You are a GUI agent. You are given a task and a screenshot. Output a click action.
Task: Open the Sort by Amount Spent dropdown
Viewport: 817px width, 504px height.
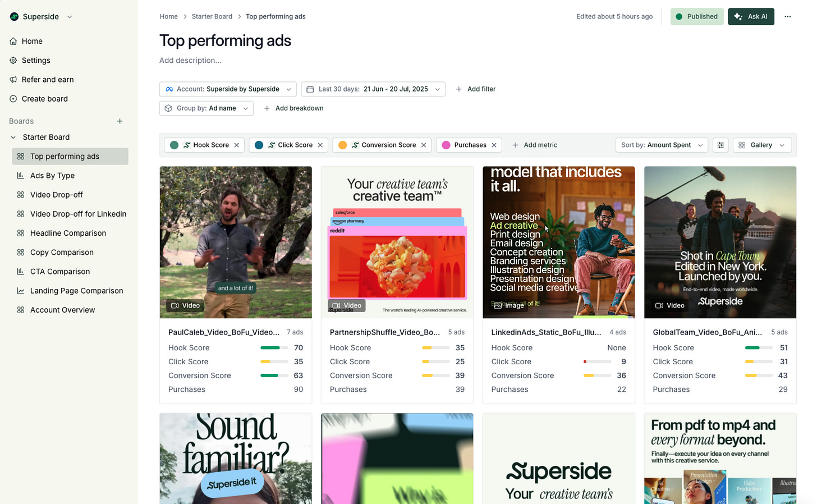(x=662, y=145)
